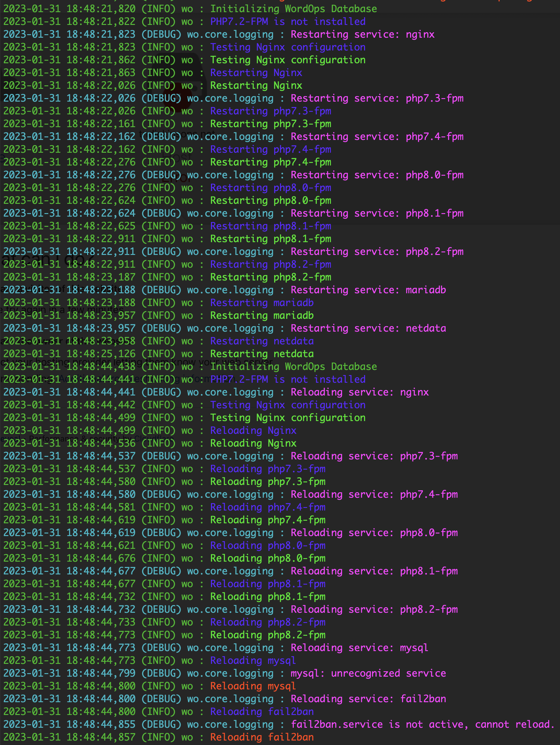Click the 'Restarting service: netdata' debug text

click(368, 328)
